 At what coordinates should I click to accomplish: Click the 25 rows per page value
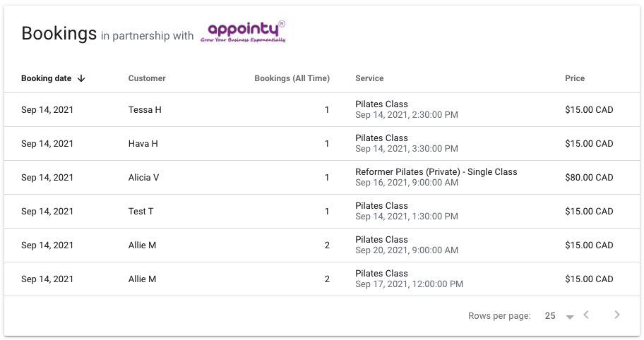coord(550,316)
